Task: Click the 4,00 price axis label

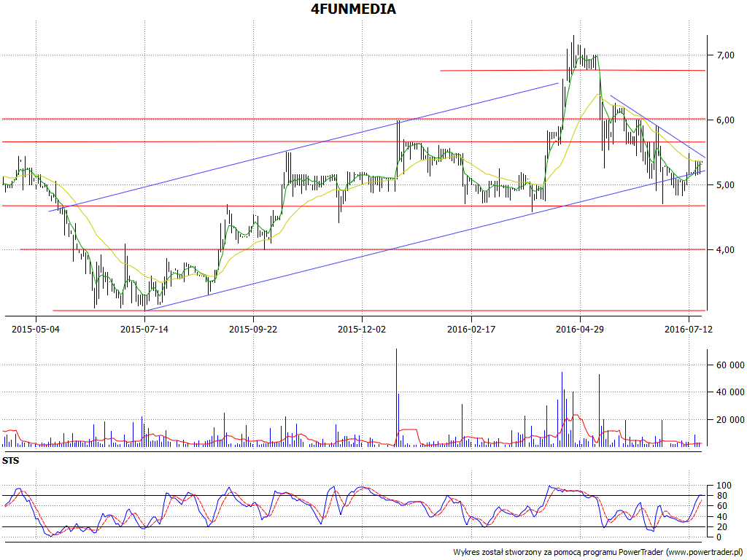Action: coord(726,249)
